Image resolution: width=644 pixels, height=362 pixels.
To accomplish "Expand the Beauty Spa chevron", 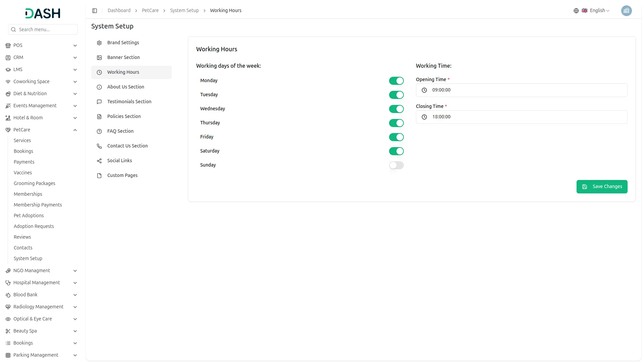I will [x=75, y=331].
